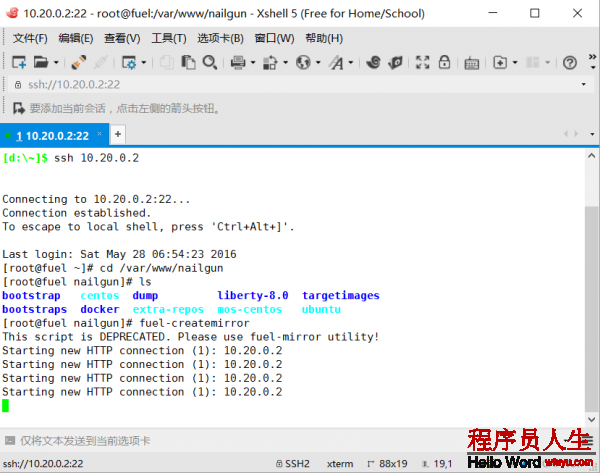Expand the Print icon dropdown arrow
The width and height of the screenshot is (600, 473).
[x=253, y=62]
